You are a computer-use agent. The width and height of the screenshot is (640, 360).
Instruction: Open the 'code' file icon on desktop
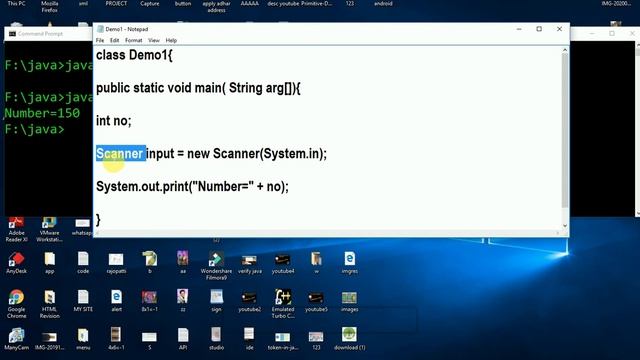pos(83,262)
